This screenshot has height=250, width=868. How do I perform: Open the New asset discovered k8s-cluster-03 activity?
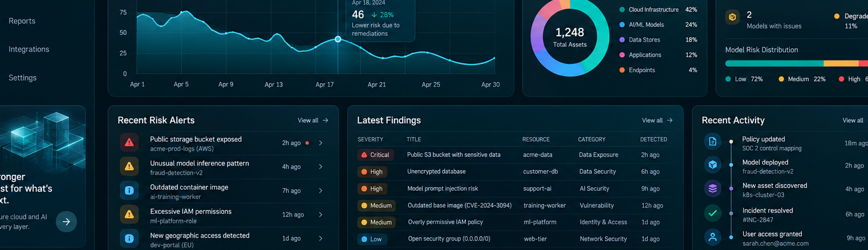pyautogui.click(x=785, y=190)
